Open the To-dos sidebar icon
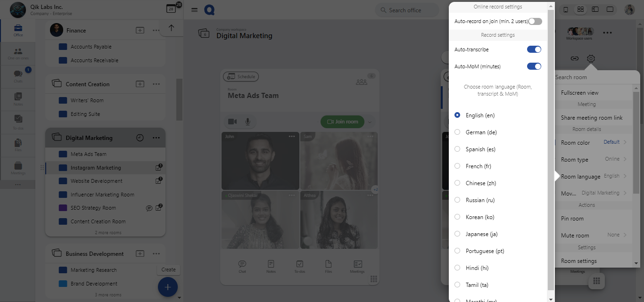 [x=18, y=121]
